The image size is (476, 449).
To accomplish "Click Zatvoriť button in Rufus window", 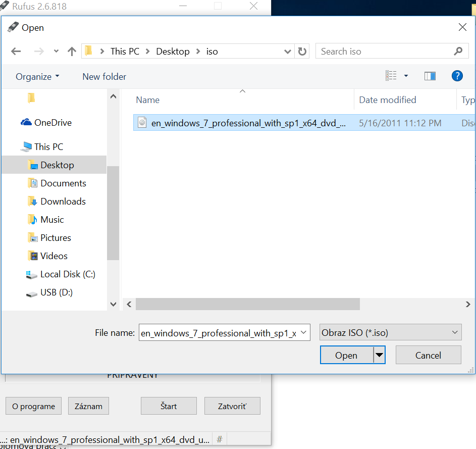I will pyautogui.click(x=232, y=406).
